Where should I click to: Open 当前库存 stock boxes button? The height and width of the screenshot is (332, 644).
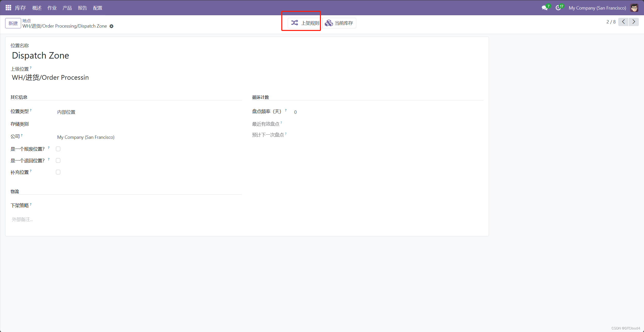pos(339,23)
